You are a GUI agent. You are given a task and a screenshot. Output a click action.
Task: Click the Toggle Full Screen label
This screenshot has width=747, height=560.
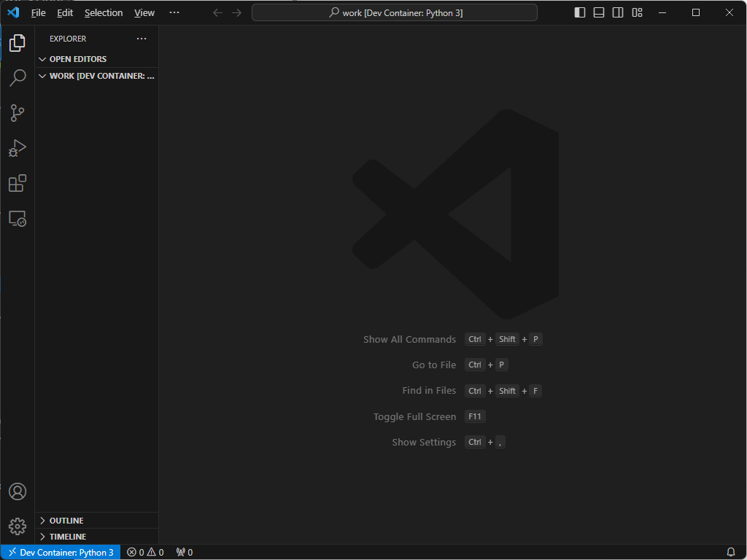click(x=414, y=416)
